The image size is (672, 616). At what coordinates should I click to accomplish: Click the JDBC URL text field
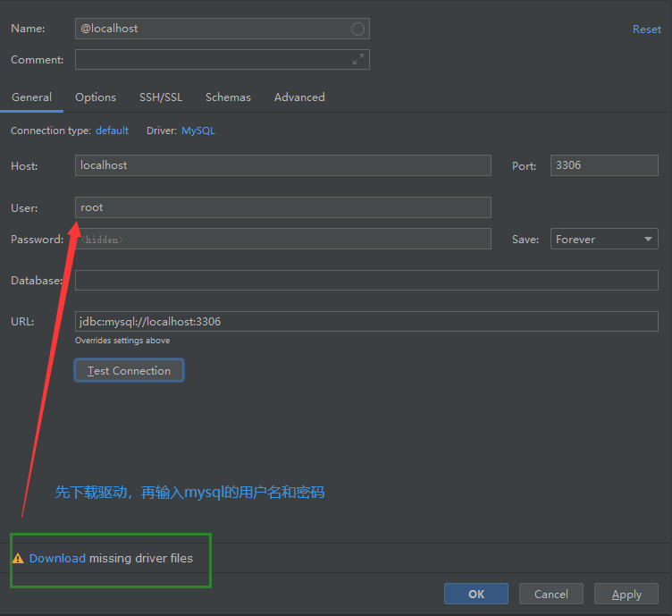click(x=366, y=322)
